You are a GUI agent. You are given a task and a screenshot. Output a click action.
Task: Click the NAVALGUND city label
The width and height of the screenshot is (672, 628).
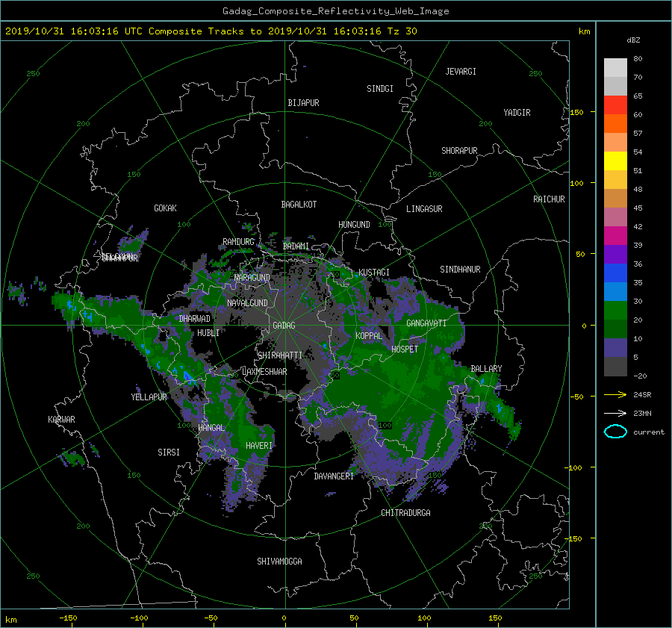[247, 303]
